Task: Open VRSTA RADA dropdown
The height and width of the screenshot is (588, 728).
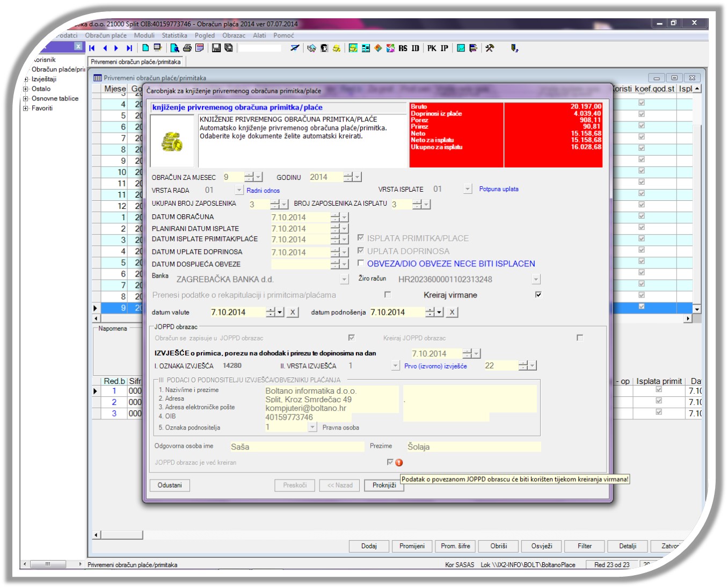Action: coord(239,190)
